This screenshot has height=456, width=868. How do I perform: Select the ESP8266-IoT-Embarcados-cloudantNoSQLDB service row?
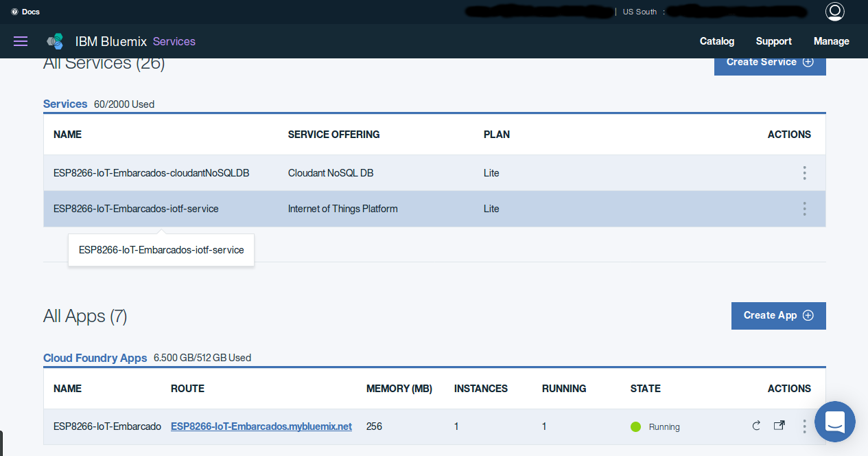click(151, 173)
